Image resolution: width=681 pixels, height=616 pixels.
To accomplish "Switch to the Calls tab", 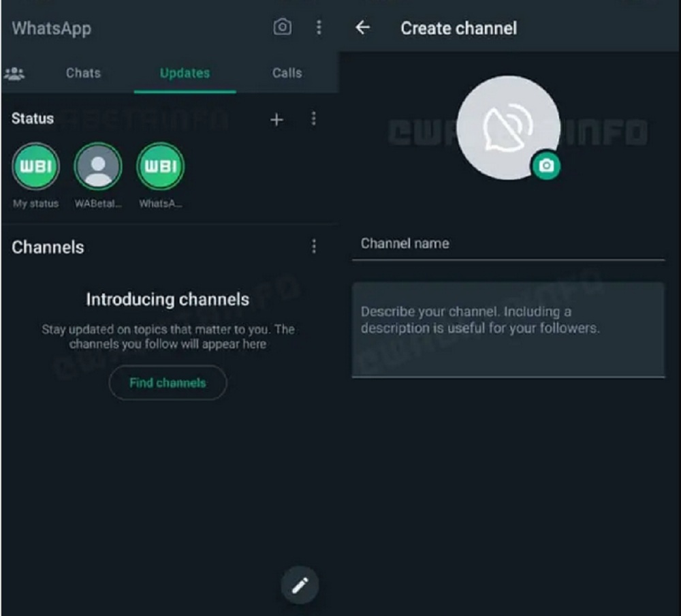I will (287, 73).
